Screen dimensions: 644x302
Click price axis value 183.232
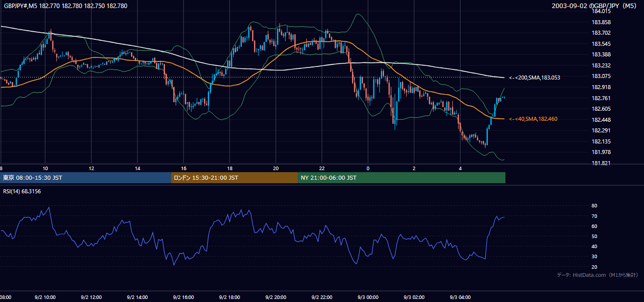[x=601, y=65]
